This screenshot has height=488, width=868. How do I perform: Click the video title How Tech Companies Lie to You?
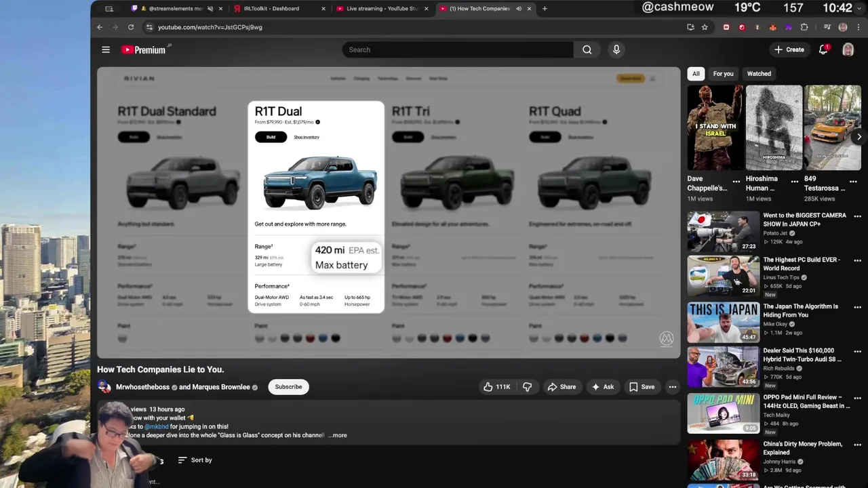(160, 369)
